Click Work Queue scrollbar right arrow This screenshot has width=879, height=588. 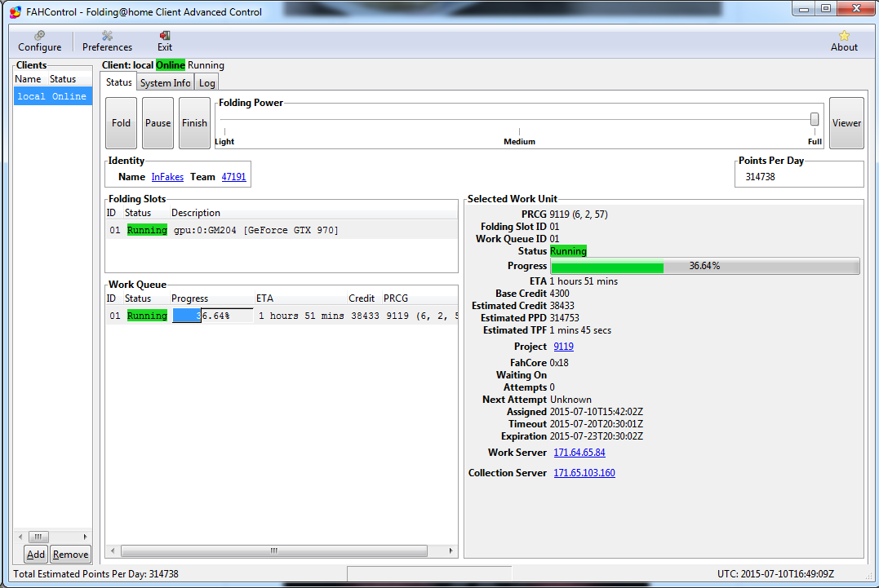tap(451, 551)
